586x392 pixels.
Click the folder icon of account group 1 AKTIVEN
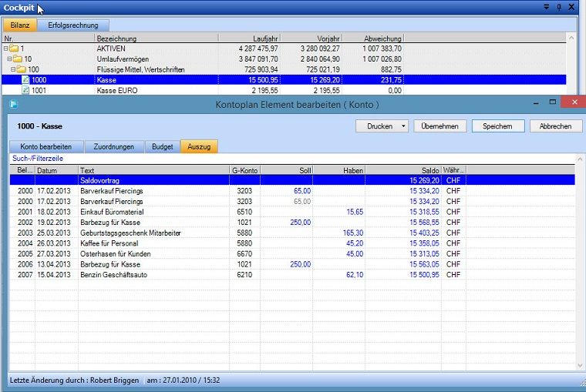tap(14, 49)
